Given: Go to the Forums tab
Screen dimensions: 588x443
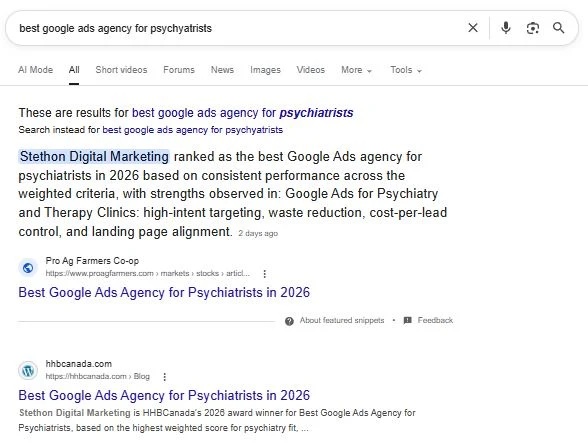Looking at the screenshot, I should pos(179,70).
